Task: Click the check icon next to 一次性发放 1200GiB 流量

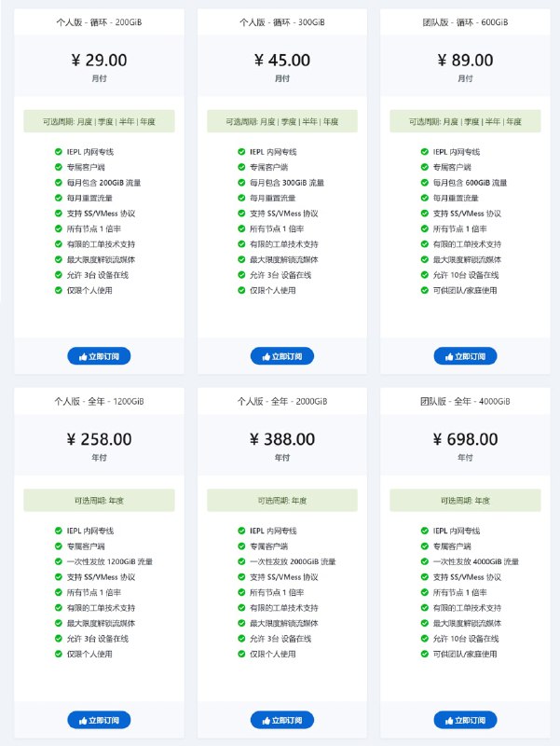Action: pyautogui.click(x=59, y=561)
